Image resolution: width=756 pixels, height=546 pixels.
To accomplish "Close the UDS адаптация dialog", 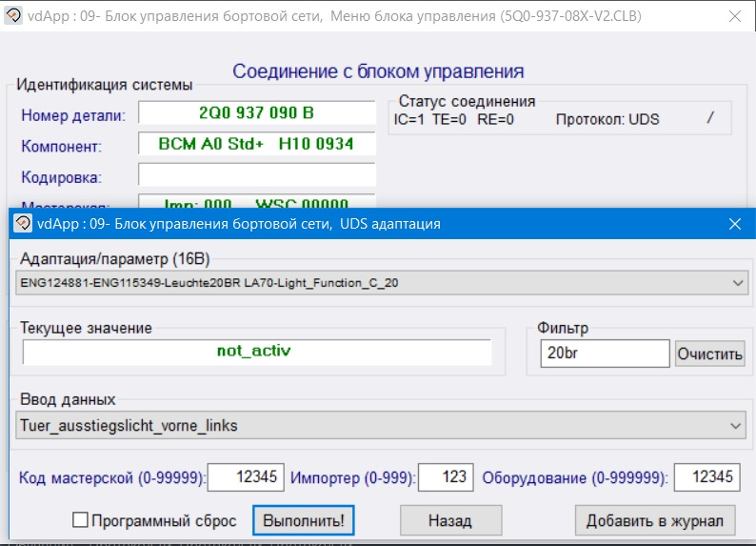I will click(x=735, y=224).
